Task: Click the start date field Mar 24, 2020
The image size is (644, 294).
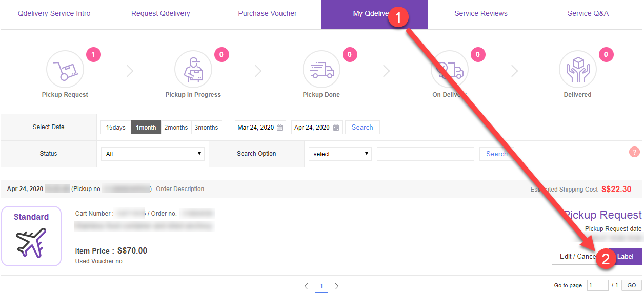Action: 260,128
